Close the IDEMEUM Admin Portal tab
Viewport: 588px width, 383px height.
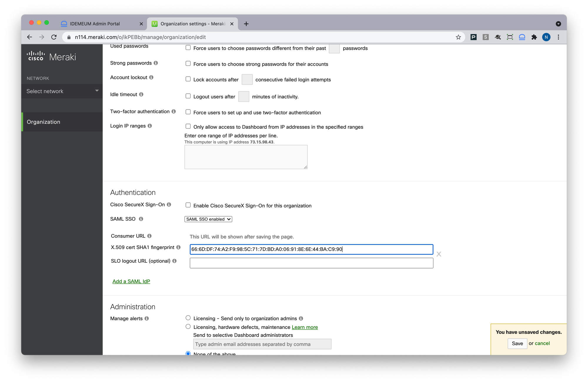click(141, 24)
